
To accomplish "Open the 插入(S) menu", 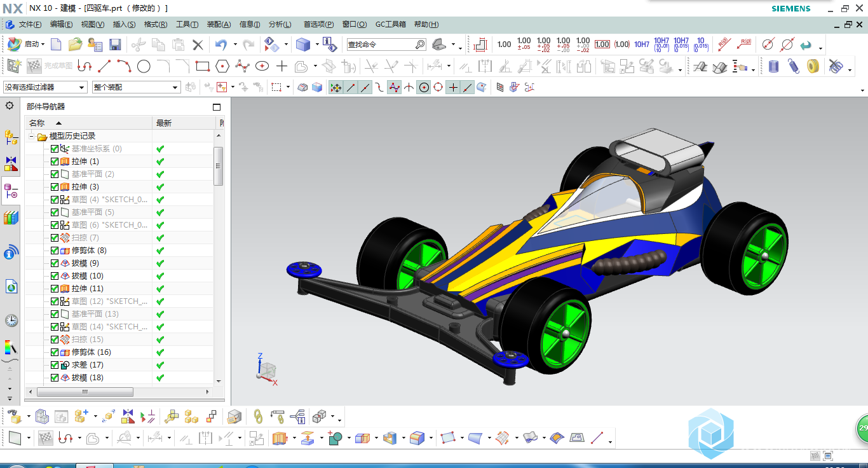I will (124, 24).
